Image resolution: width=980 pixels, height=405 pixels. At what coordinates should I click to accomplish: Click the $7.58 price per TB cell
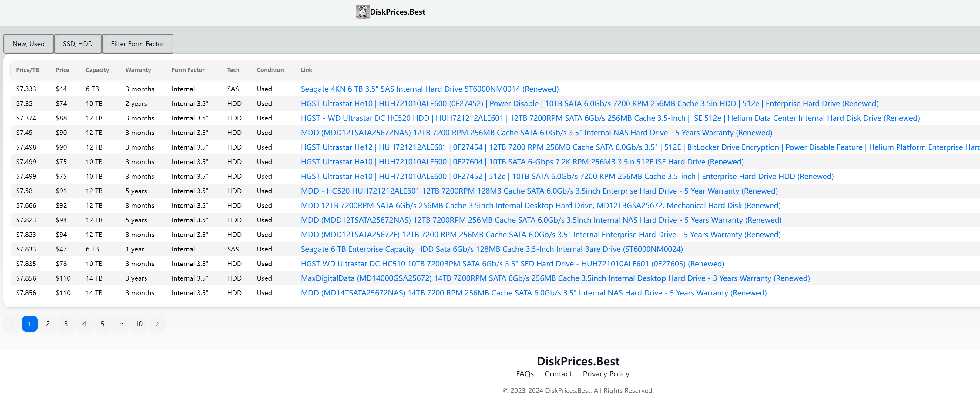(24, 191)
